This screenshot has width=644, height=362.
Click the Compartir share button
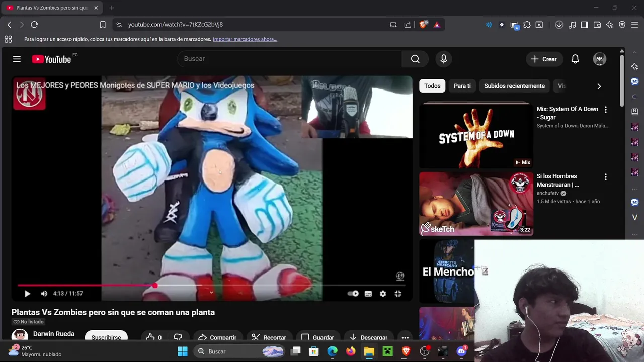click(217, 337)
